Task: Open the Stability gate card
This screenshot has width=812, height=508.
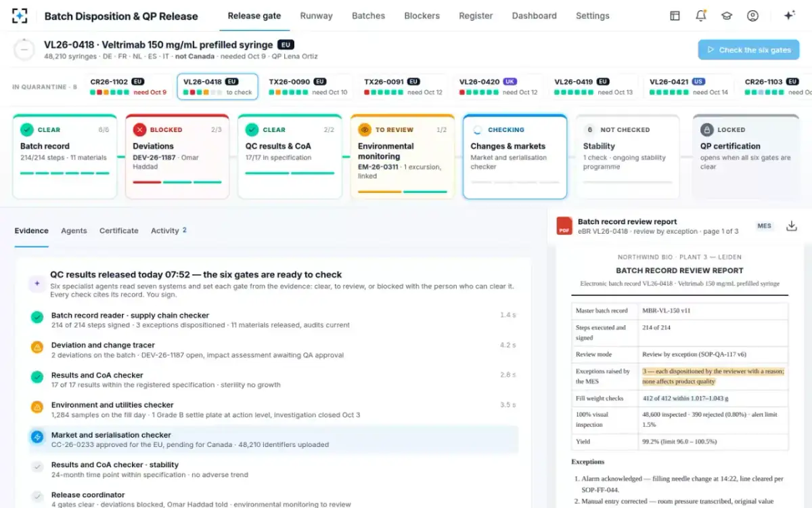Action: pyautogui.click(x=627, y=156)
